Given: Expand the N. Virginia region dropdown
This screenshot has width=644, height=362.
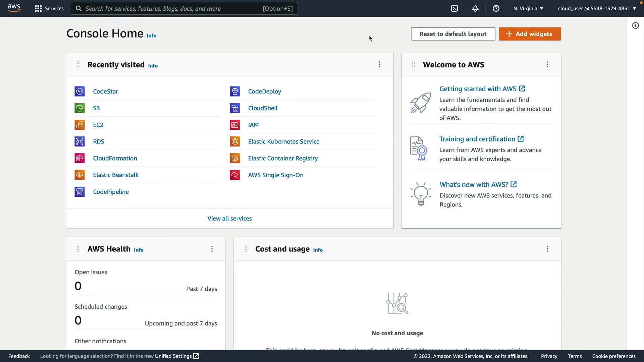Looking at the screenshot, I should [528, 8].
